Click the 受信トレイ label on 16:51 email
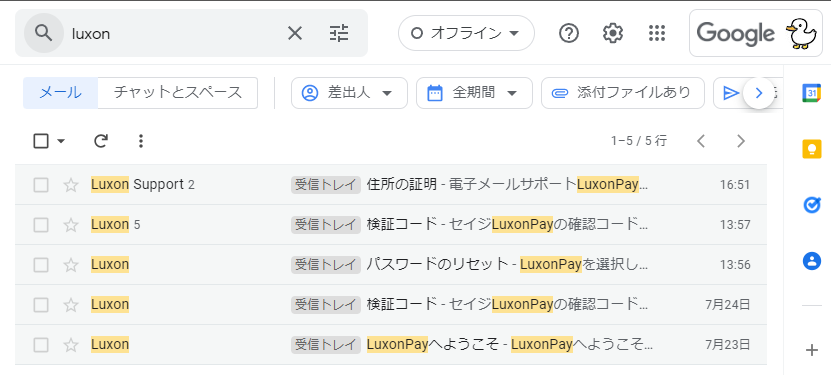The width and height of the screenshot is (831, 375). tap(326, 185)
